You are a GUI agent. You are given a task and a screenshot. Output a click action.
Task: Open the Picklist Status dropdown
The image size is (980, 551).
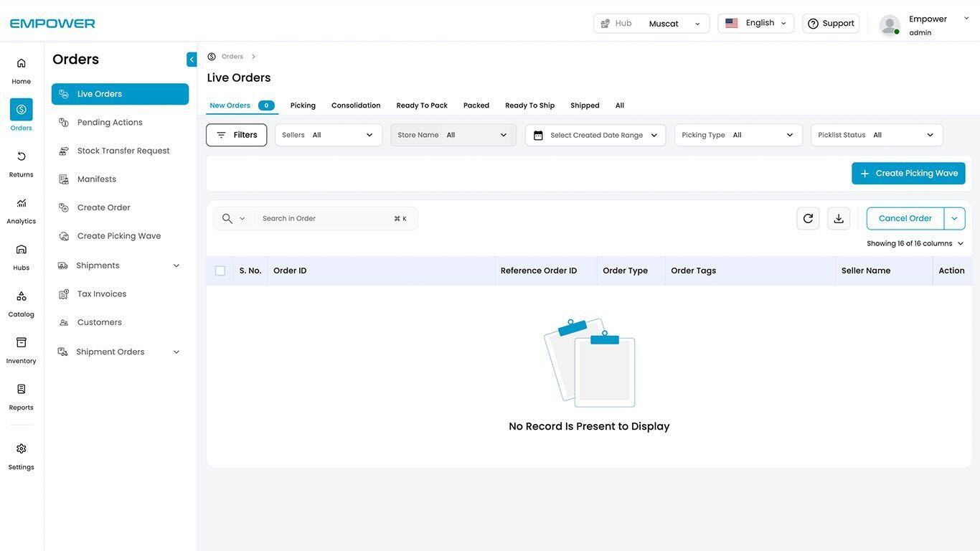[877, 135]
